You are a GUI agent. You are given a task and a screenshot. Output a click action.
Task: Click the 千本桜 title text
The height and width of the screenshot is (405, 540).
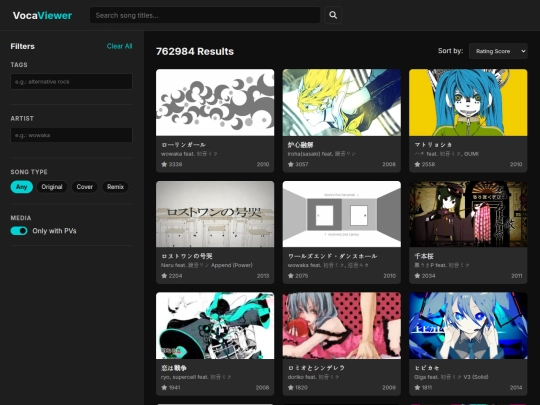424,256
